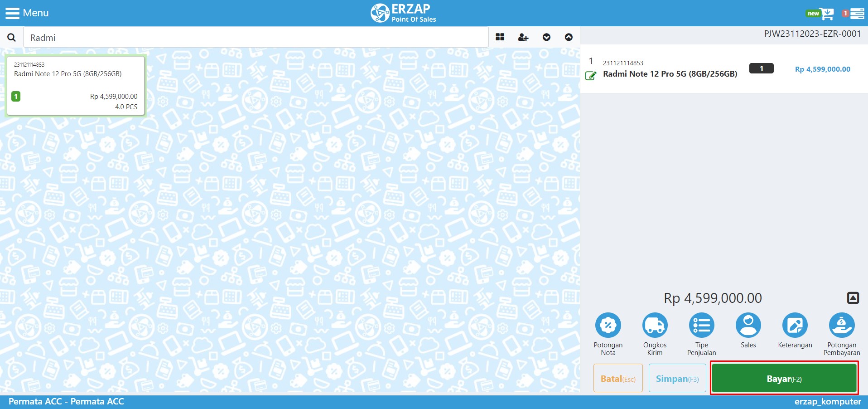The height and width of the screenshot is (409, 868).
Task: Click the grand total Rp 4,599,000.00
Action: 713,298
